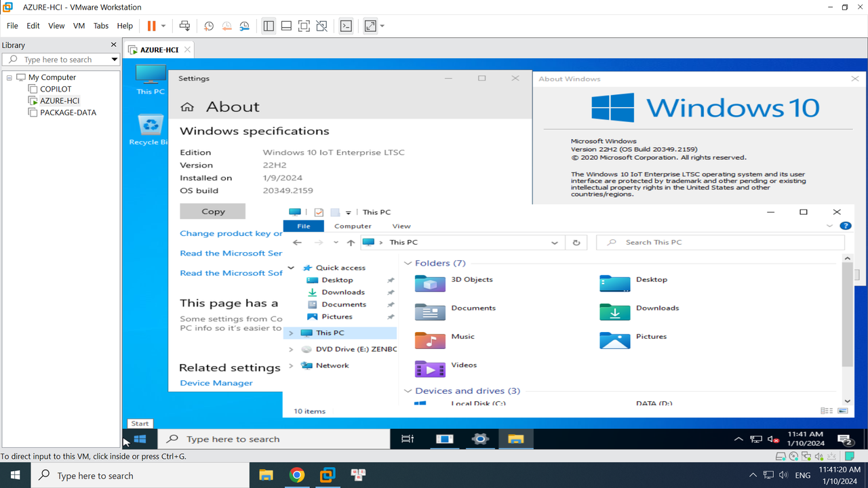Expand the DVD Drive (E:) tree node
The image size is (868, 488).
(291, 349)
